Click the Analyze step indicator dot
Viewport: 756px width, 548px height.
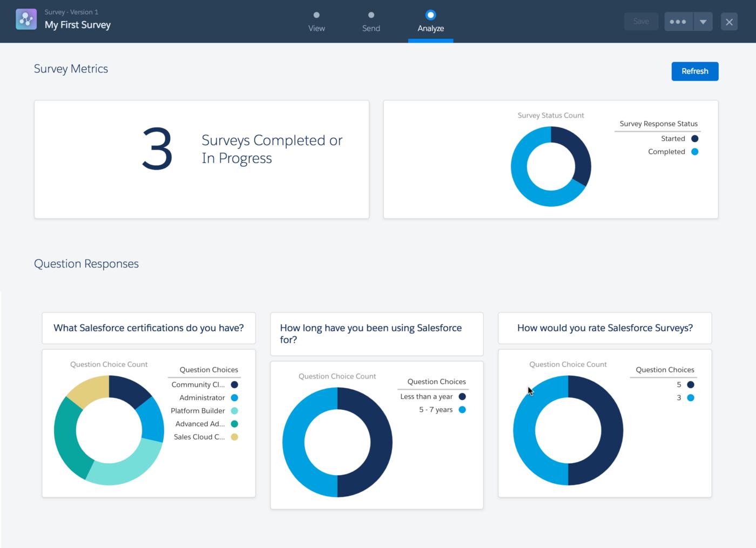click(430, 16)
